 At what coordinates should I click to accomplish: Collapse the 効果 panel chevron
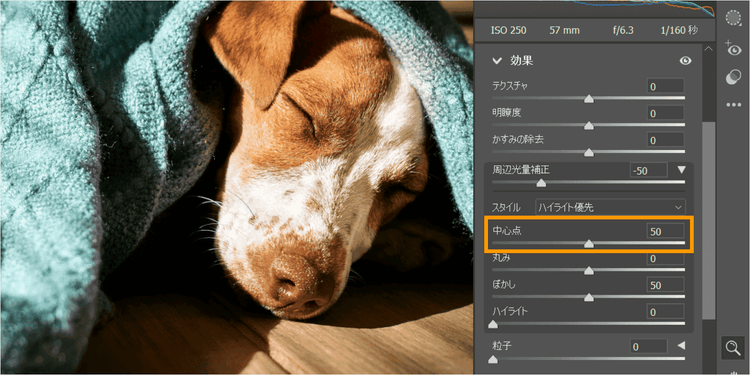click(497, 61)
